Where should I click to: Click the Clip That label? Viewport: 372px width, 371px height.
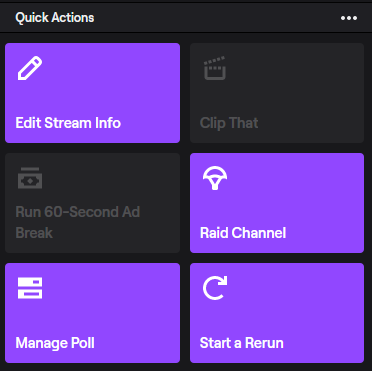(229, 123)
